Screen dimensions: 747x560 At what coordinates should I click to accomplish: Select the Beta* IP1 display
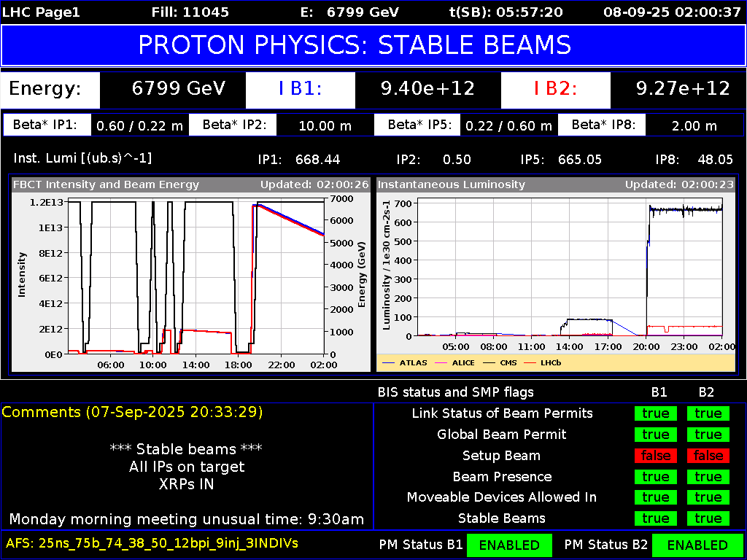point(47,124)
